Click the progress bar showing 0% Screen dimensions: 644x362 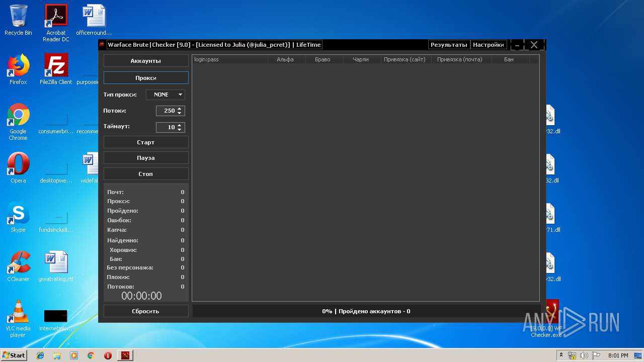point(366,311)
